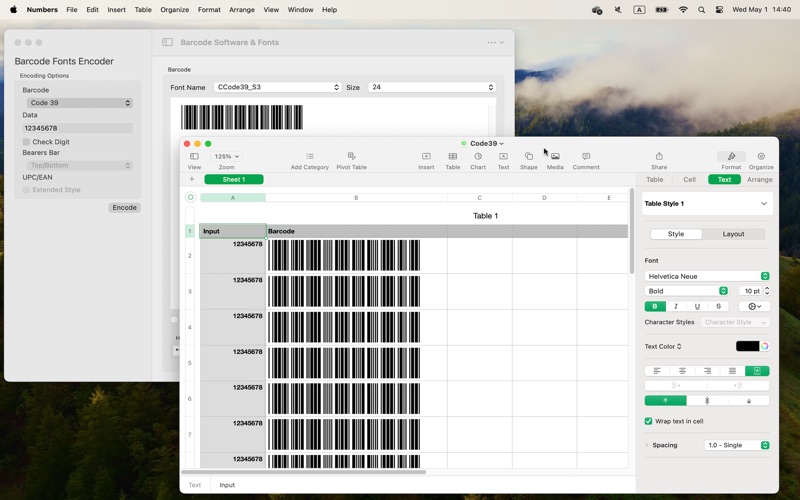800x500 pixels.
Task: Toggle Italic text style button
Action: [676, 306]
